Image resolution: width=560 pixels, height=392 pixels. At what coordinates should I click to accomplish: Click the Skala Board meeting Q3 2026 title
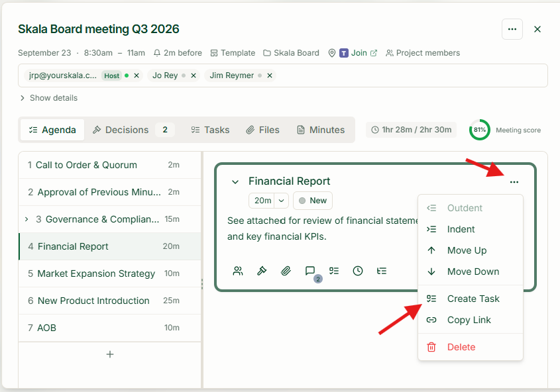(x=99, y=29)
